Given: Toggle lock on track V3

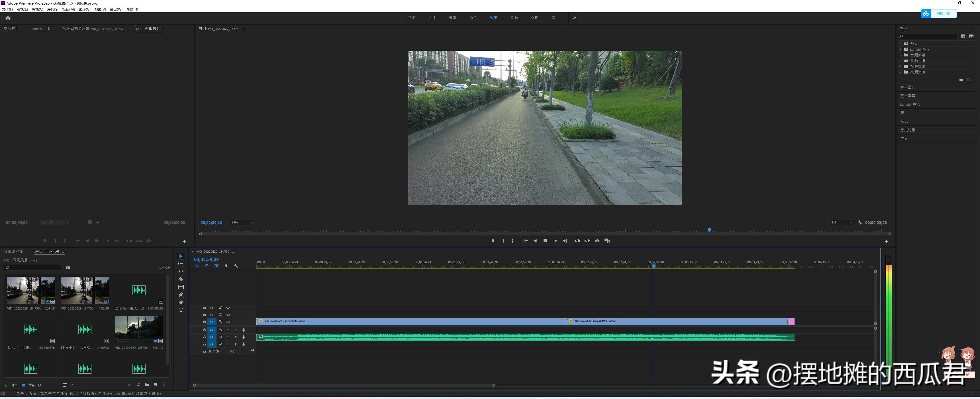Looking at the screenshot, I should pyautogui.click(x=204, y=307).
